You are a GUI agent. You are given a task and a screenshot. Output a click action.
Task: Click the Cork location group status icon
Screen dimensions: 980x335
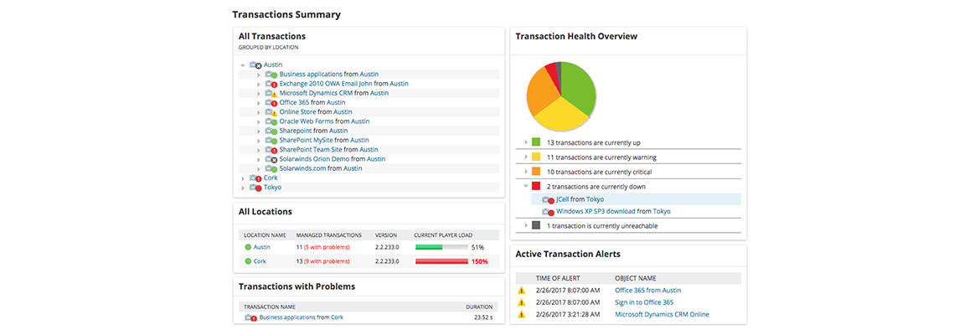click(255, 178)
